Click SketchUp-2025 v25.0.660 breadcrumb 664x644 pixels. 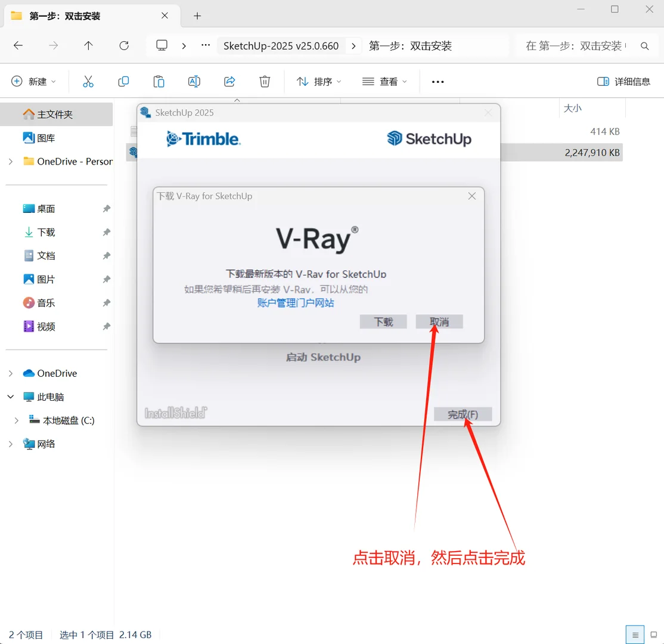click(x=281, y=46)
